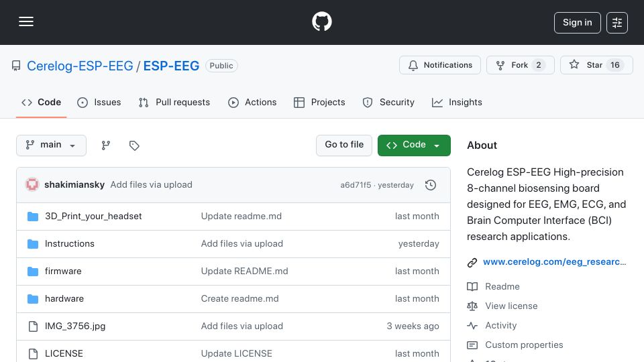This screenshot has height=362, width=644.
Task: Switch to the Issues tab
Action: 99,102
